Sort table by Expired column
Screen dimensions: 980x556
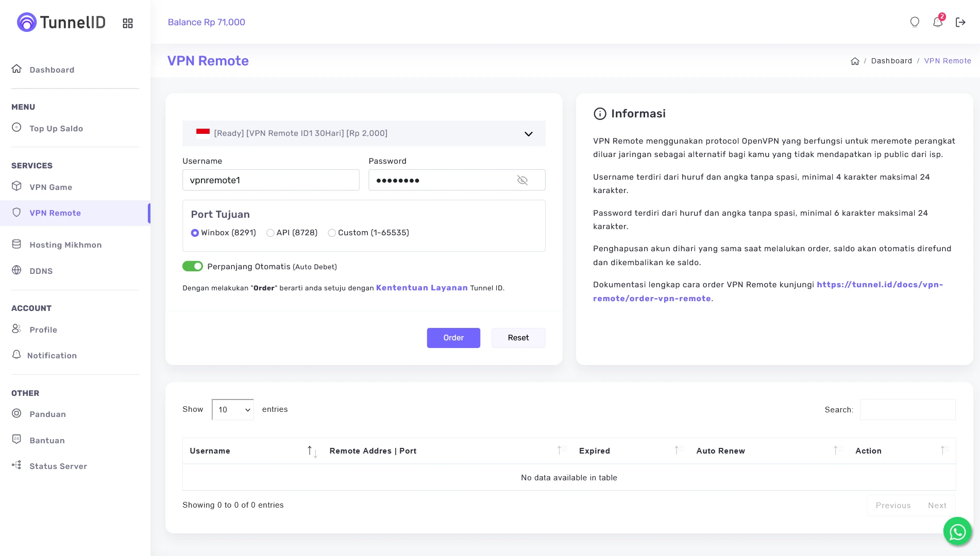631,451
